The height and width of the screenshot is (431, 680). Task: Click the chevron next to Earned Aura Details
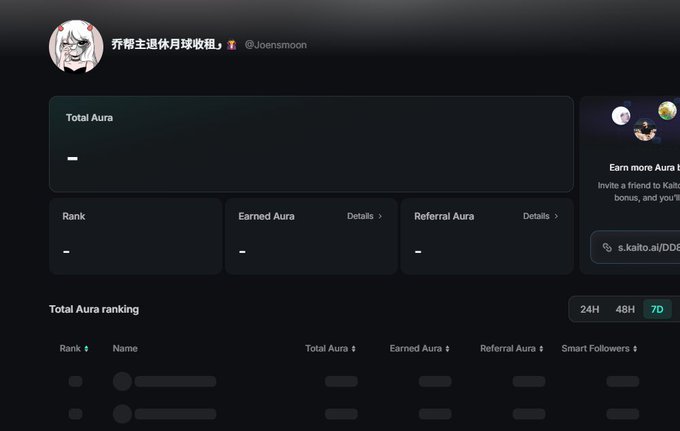[x=380, y=216]
